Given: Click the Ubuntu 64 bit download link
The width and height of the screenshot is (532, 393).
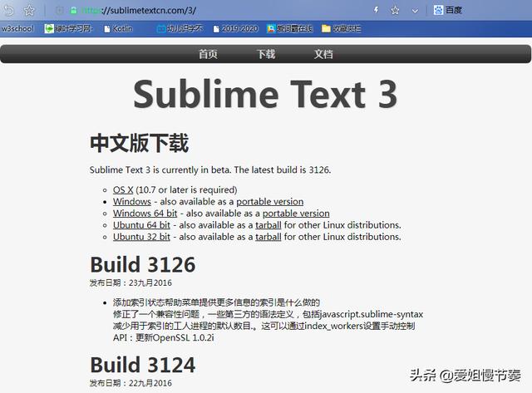Looking at the screenshot, I should coord(141,224).
